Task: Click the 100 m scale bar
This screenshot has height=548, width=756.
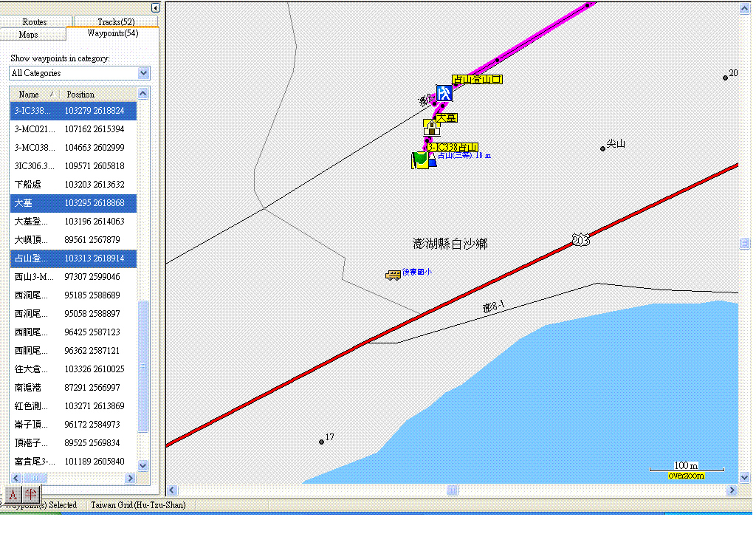Action: click(x=687, y=467)
